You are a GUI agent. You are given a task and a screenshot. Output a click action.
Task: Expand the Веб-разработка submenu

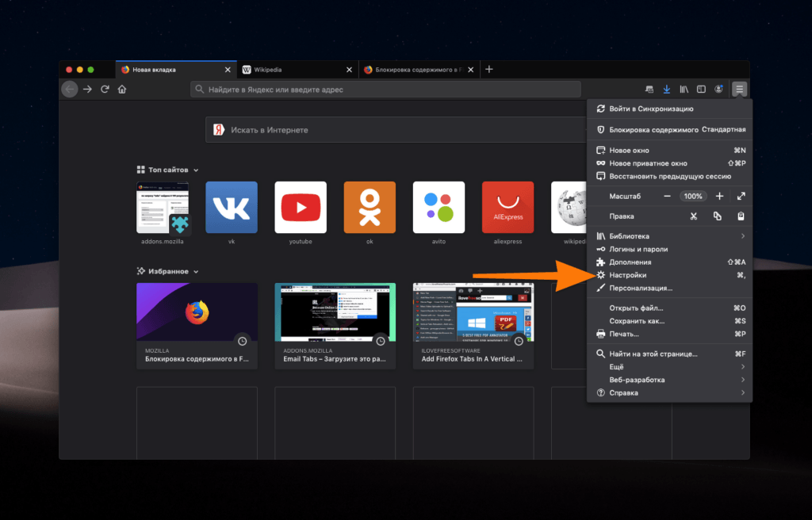click(x=669, y=380)
